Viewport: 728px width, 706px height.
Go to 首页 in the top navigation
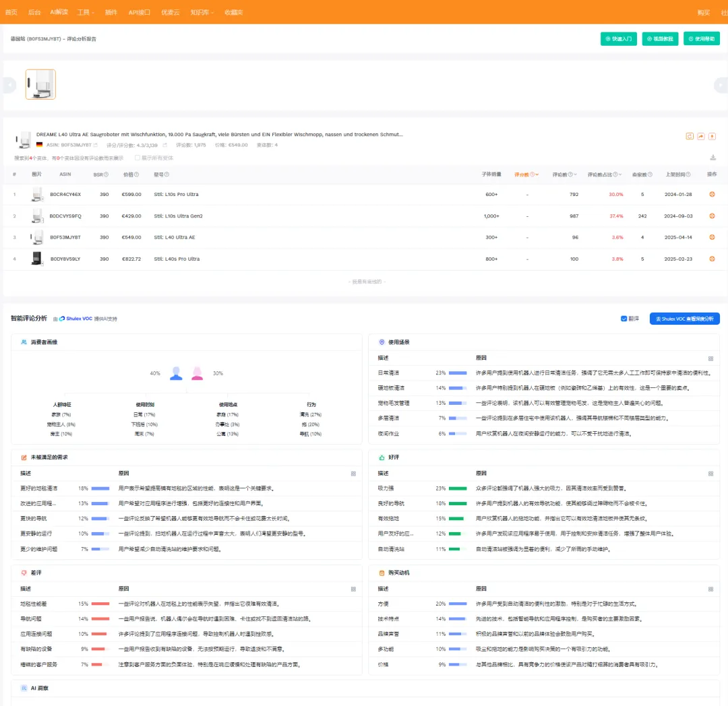[11, 12]
